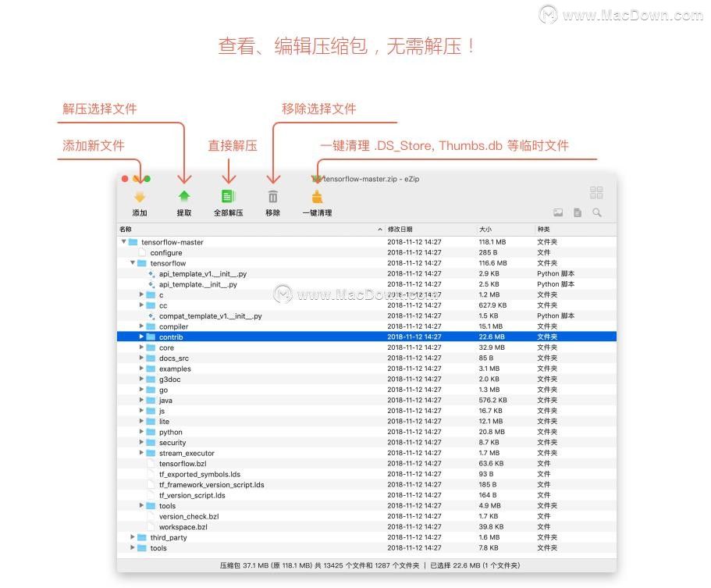Select tf_framework_version_script.lds file
Image resolution: width=711 pixels, height=588 pixels.
pos(366,485)
